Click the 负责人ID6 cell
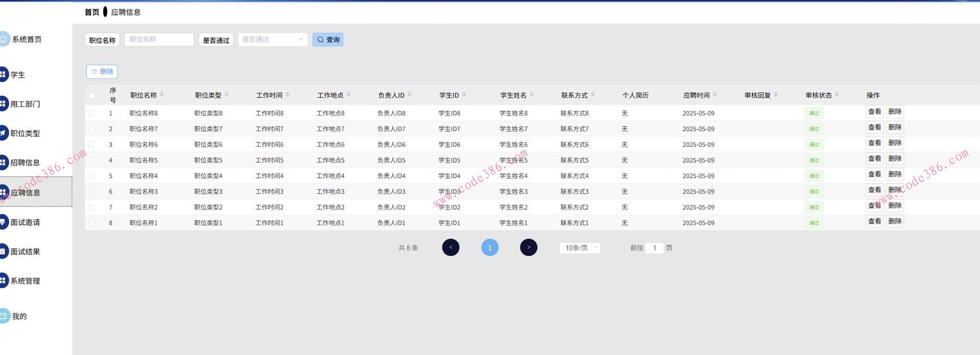This screenshot has height=355, width=980. [x=391, y=145]
